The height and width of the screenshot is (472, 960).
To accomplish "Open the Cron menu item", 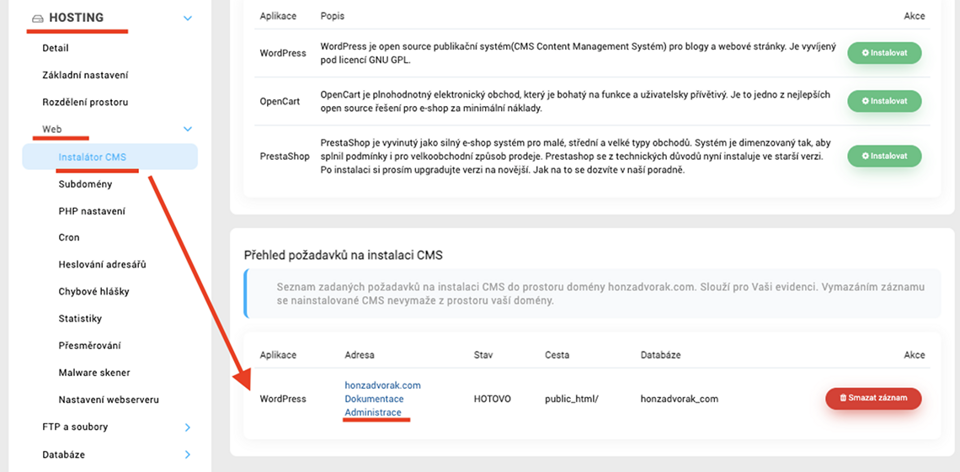I will click(69, 237).
